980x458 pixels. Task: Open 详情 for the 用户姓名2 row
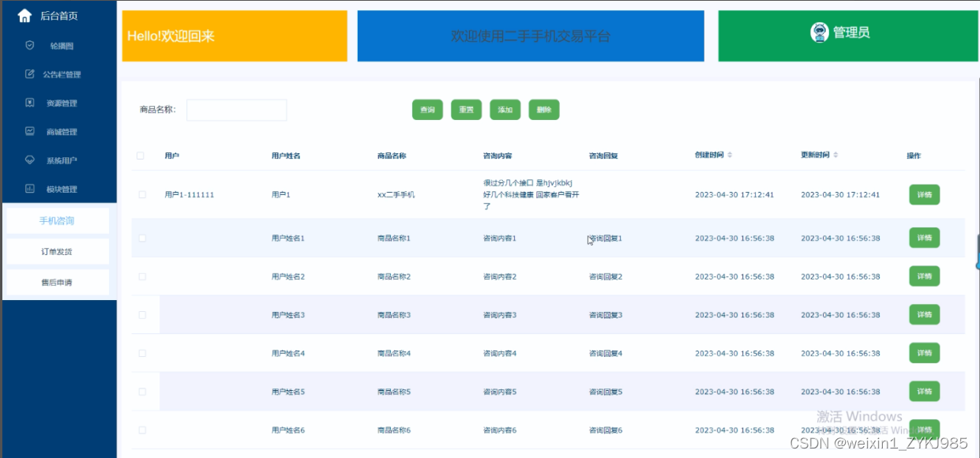(925, 276)
